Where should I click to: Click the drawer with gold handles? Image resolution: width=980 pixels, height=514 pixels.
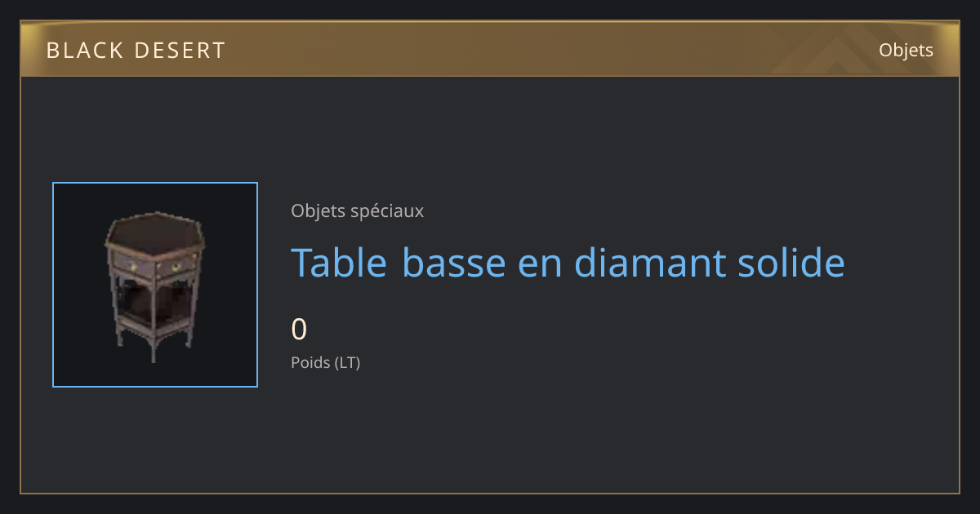pyautogui.click(x=155, y=266)
